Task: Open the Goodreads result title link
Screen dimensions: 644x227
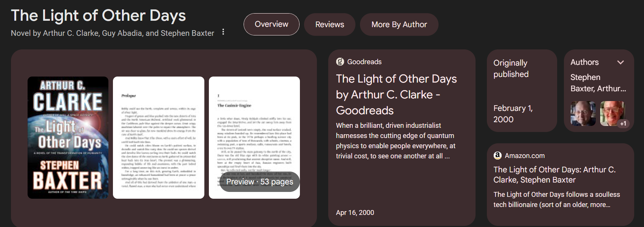Action: tap(396, 94)
